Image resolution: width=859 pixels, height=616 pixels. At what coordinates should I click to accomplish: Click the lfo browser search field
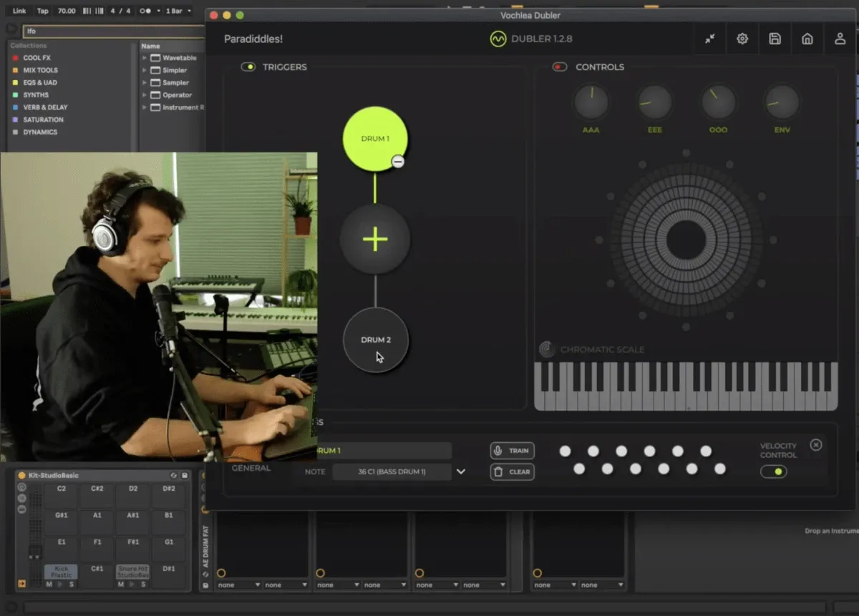tap(115, 31)
